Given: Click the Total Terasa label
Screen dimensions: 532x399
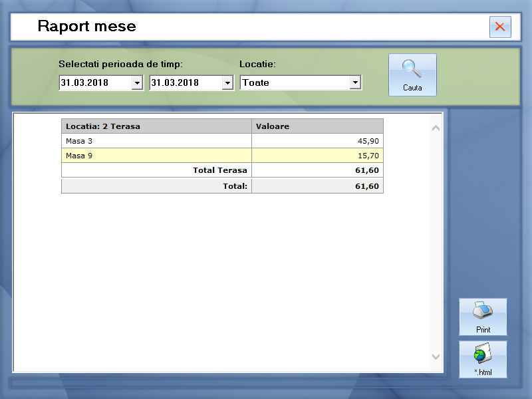Looking at the screenshot, I should (220, 170).
